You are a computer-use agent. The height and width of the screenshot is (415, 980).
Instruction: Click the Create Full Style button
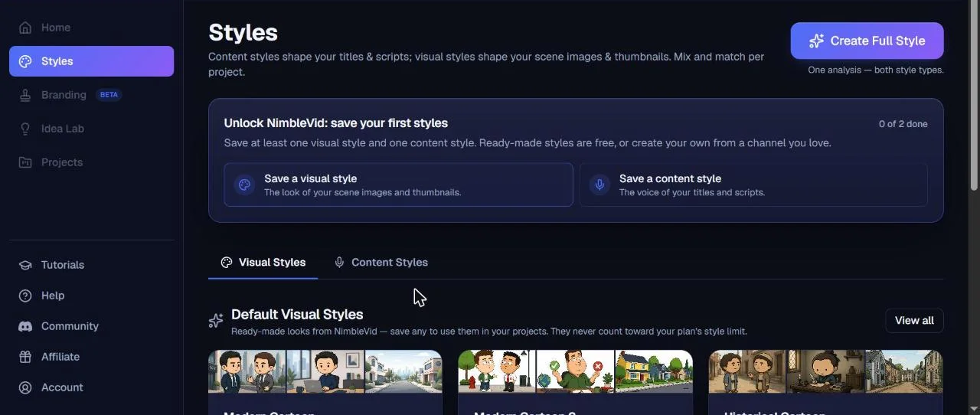[x=867, y=41]
